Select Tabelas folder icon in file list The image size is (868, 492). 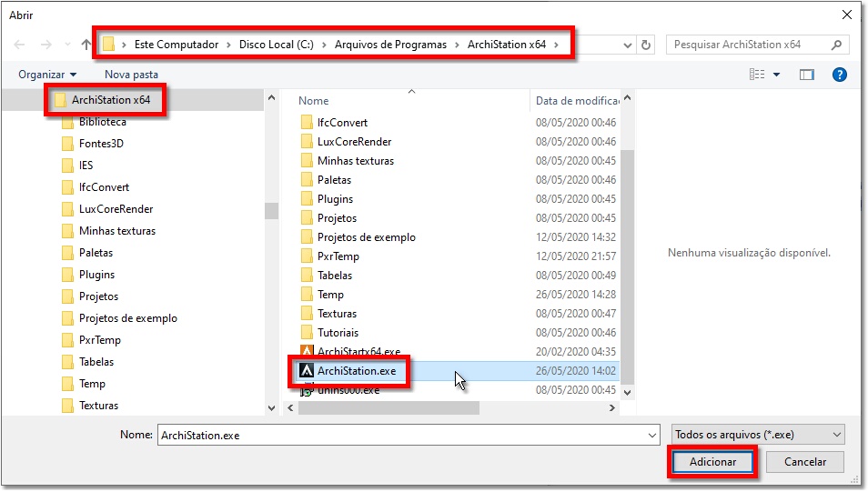pos(307,275)
